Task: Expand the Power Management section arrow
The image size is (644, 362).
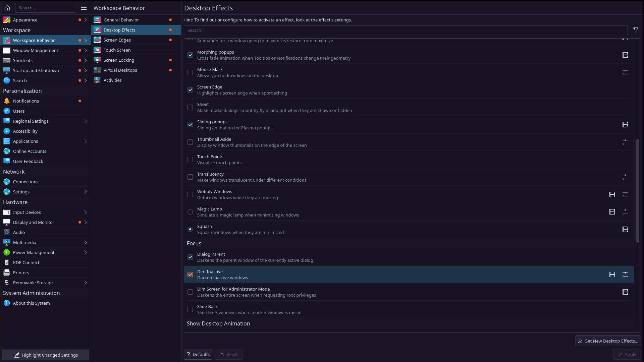Action: [x=86, y=252]
